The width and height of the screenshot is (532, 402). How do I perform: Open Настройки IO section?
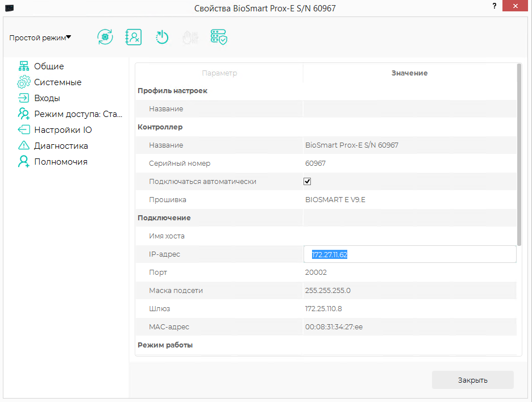pyautogui.click(x=63, y=130)
